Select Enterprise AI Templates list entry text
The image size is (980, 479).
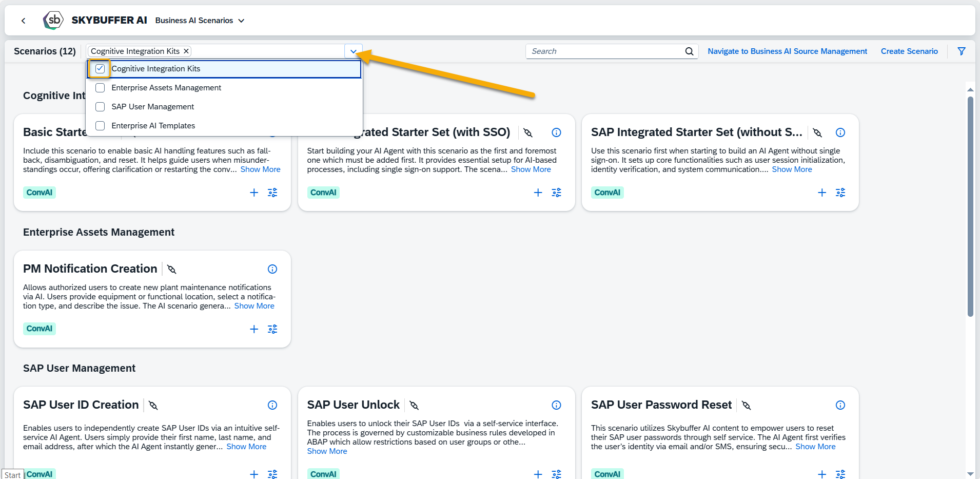tap(153, 126)
